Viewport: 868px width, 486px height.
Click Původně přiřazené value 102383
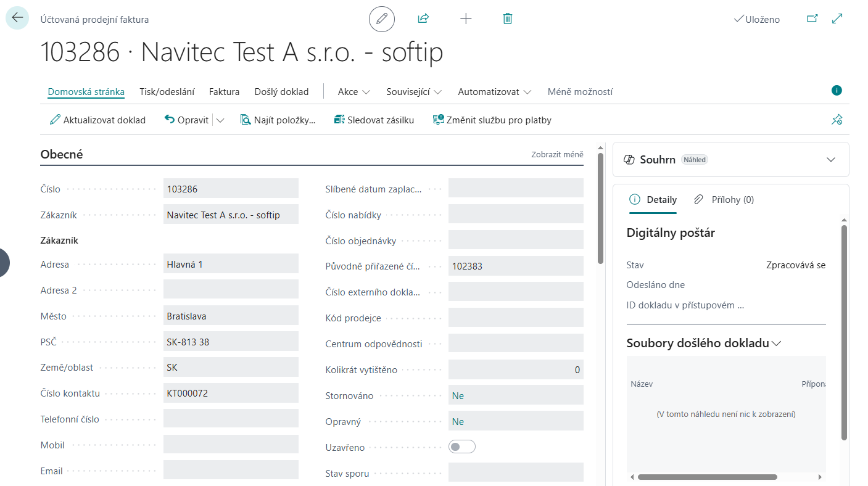pyautogui.click(x=516, y=266)
